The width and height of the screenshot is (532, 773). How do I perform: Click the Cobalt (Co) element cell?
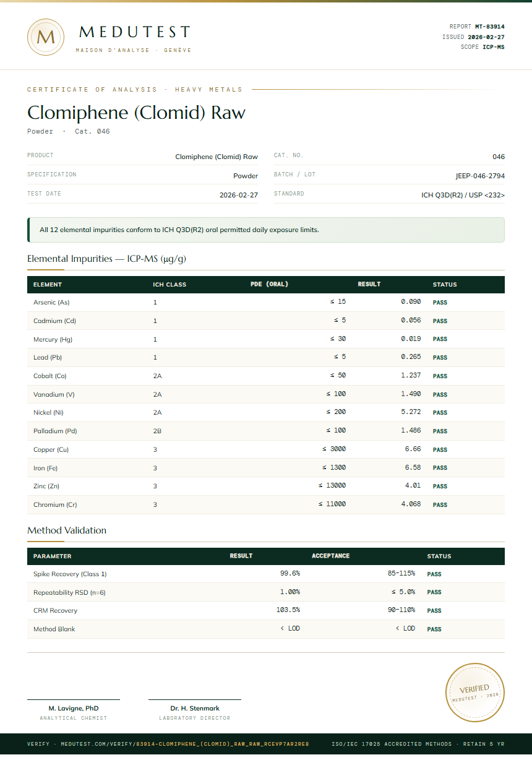[49, 376]
